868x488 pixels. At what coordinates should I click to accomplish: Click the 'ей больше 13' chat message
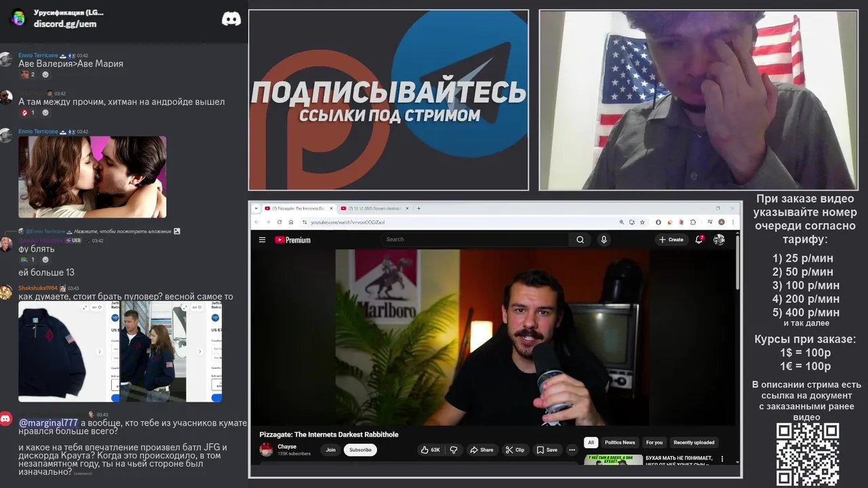(46, 272)
